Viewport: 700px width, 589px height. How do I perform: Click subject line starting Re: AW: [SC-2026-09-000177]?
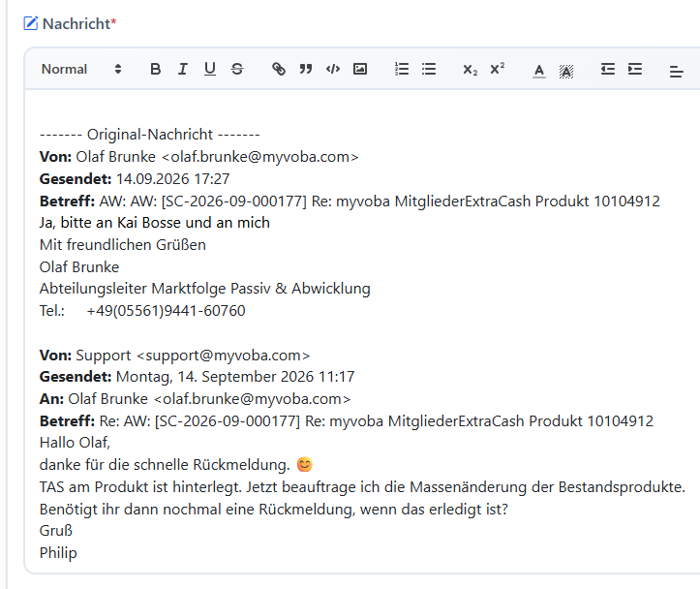click(x=347, y=421)
